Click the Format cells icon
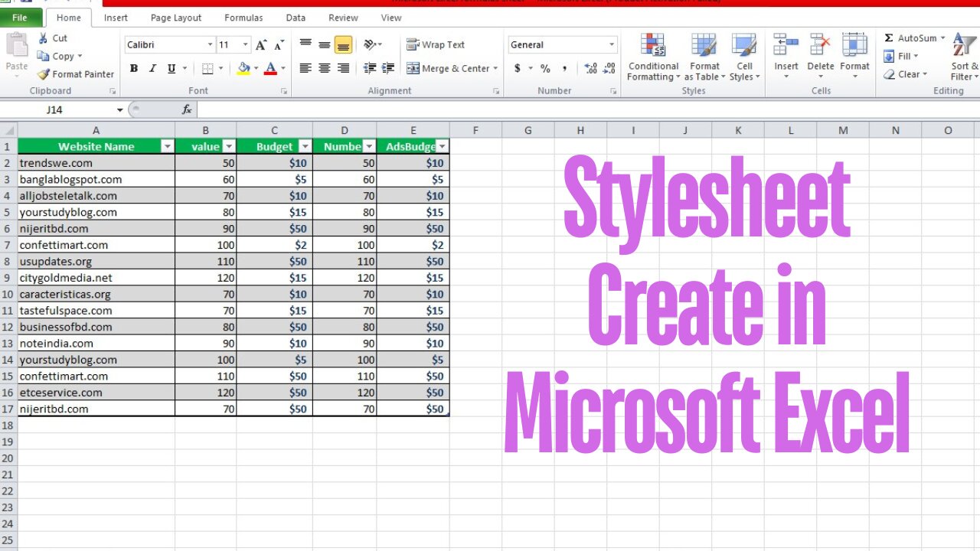The image size is (980, 551). 854,45
